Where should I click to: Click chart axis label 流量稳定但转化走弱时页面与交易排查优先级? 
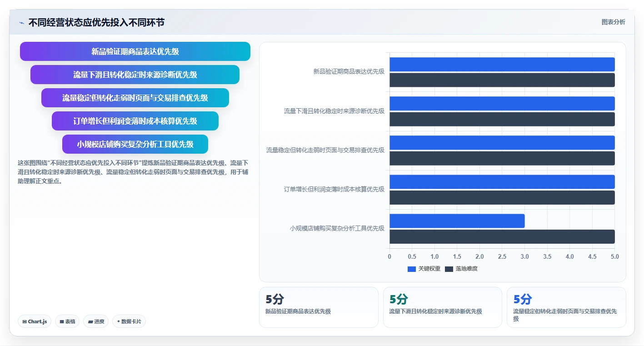click(325, 150)
